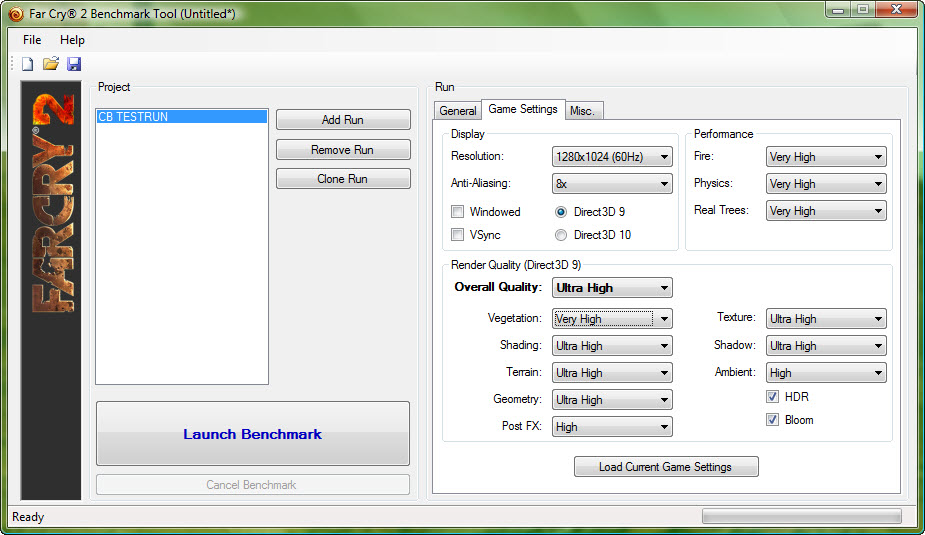This screenshot has width=925, height=535.
Task: Open the Terrain quality dropdown
Action: [612, 373]
